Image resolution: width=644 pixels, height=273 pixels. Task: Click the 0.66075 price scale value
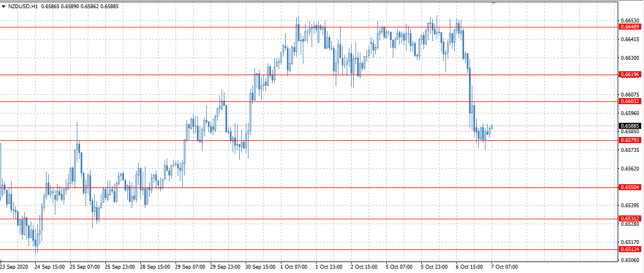pos(630,95)
